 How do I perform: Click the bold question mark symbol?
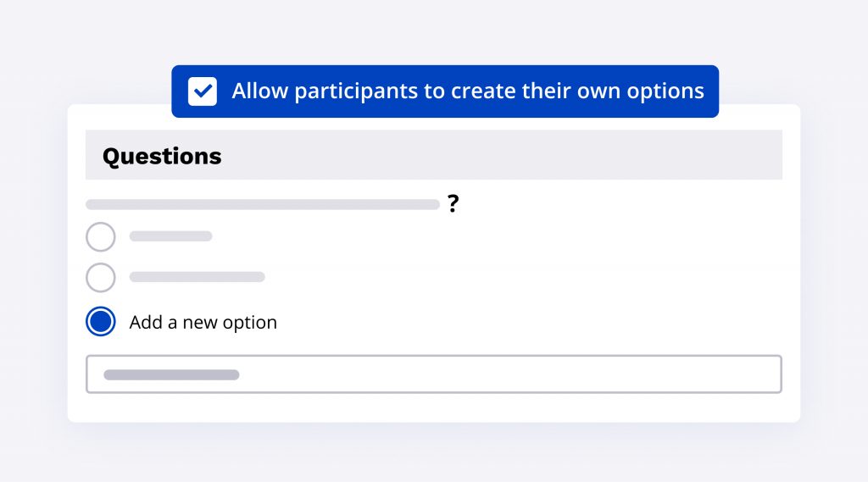[x=453, y=204]
